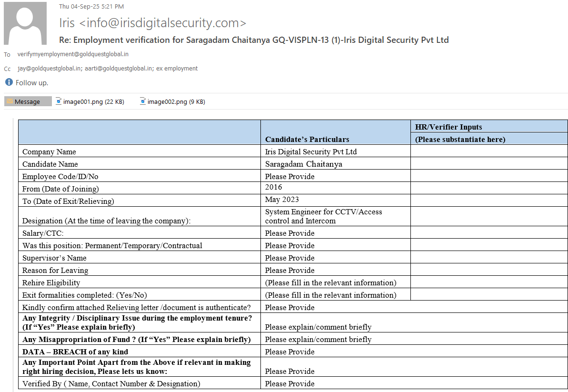Click Please Provide in Reason for Leaving row
The image size is (568, 392).
289,270
